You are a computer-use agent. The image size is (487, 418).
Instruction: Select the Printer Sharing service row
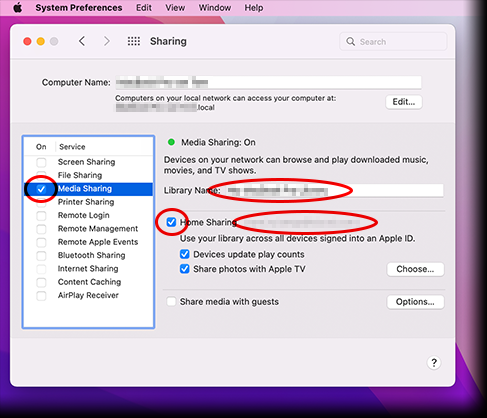pyautogui.click(x=88, y=202)
